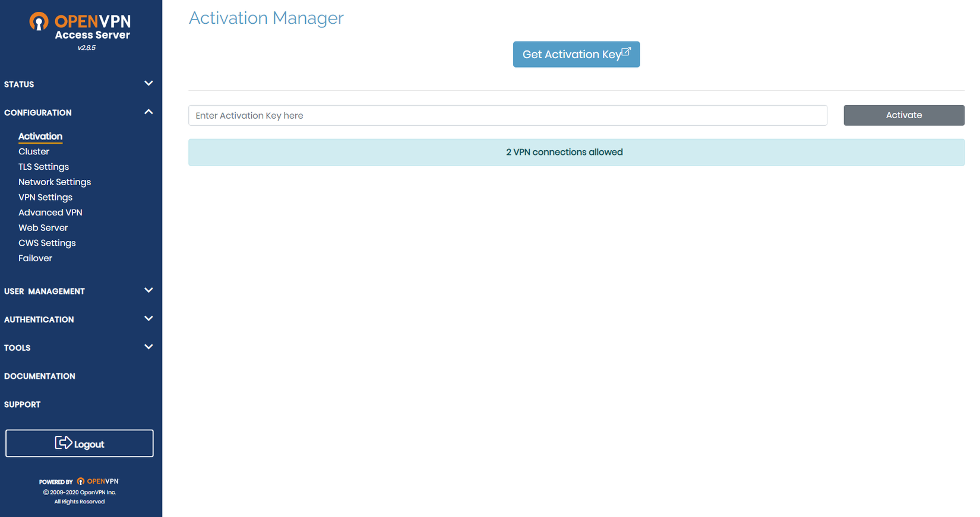Go to the Cluster page
The height and width of the screenshot is (517, 980).
coord(34,151)
